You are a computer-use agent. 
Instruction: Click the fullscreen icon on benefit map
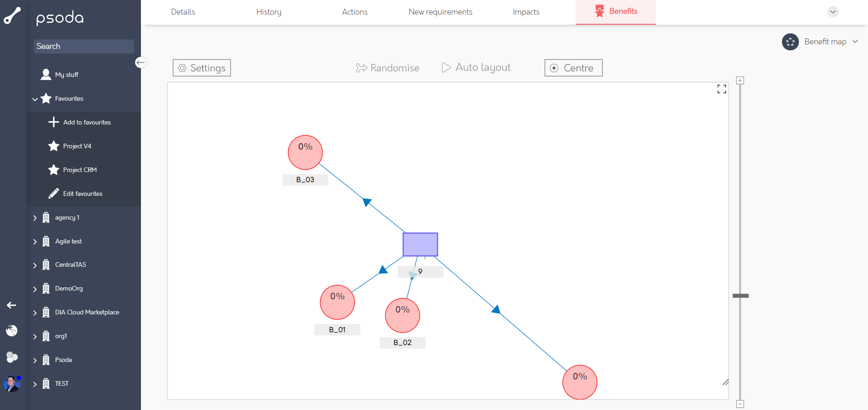click(x=722, y=89)
